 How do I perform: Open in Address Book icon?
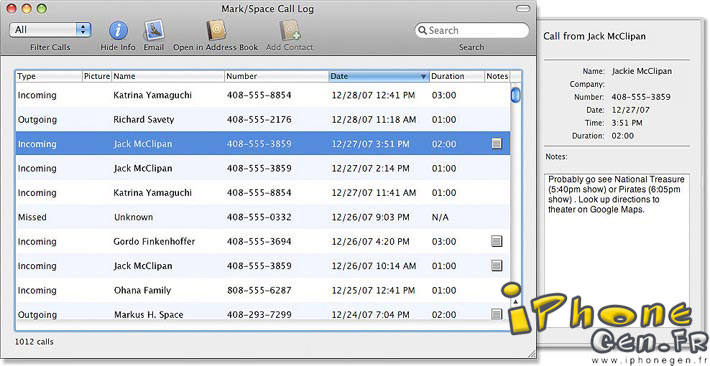click(216, 30)
